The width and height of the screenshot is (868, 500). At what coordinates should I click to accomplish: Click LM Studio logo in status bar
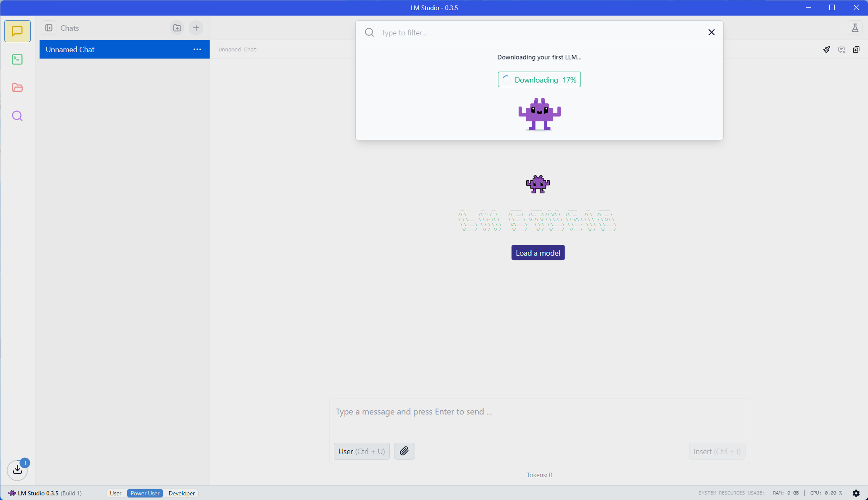[x=12, y=493]
